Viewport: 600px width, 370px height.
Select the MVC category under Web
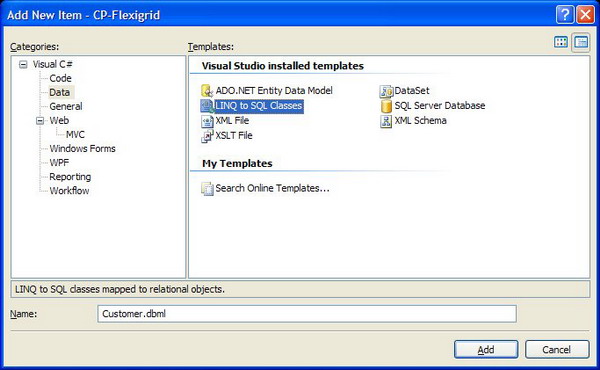[x=75, y=135]
